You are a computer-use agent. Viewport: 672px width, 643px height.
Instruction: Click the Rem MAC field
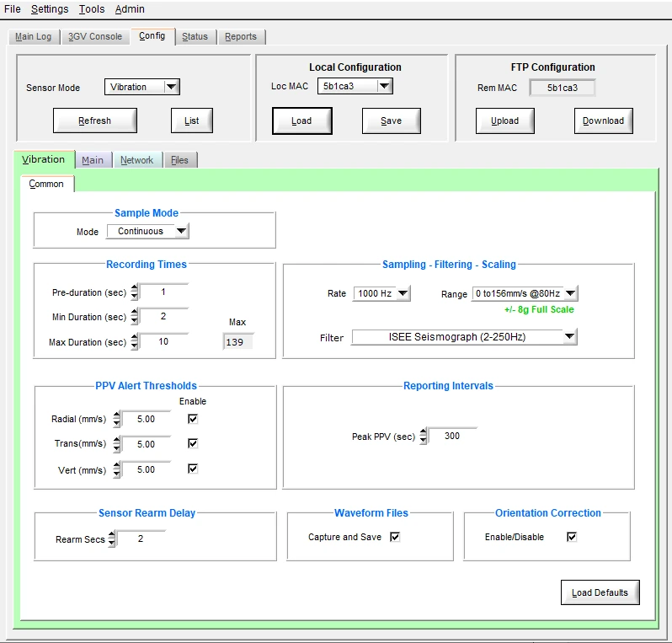point(563,88)
